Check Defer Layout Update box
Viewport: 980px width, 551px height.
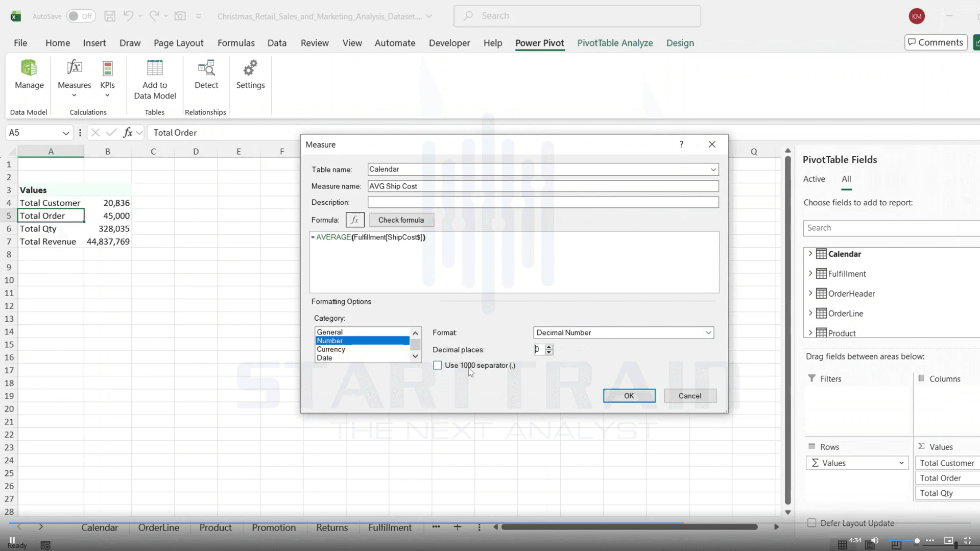point(811,523)
